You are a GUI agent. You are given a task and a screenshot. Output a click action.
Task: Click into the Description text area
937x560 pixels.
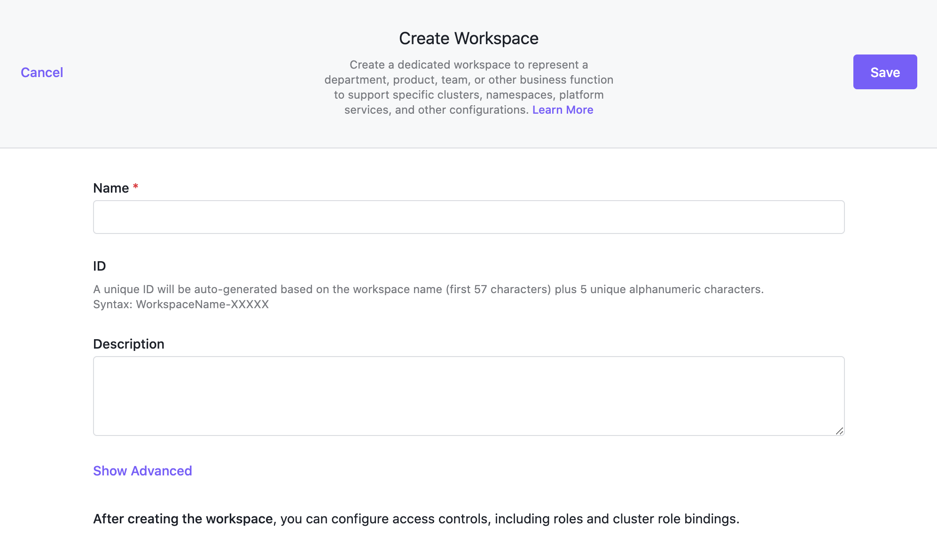point(468,396)
